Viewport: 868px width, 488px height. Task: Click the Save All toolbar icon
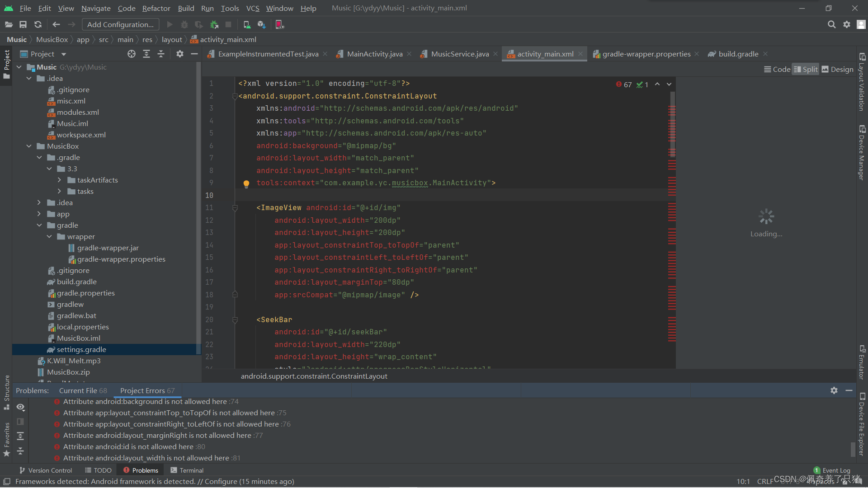click(x=23, y=24)
